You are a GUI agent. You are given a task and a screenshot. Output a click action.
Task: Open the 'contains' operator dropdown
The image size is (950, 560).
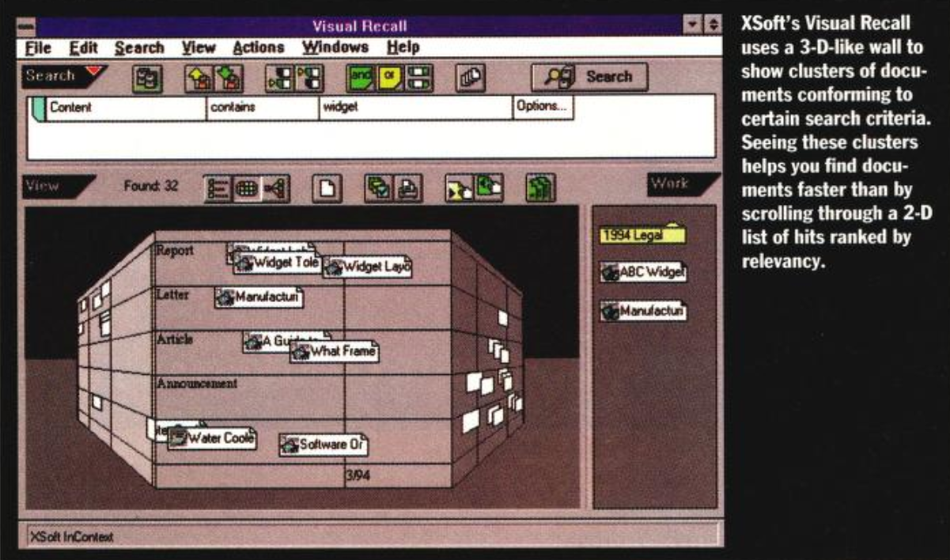[262, 109]
